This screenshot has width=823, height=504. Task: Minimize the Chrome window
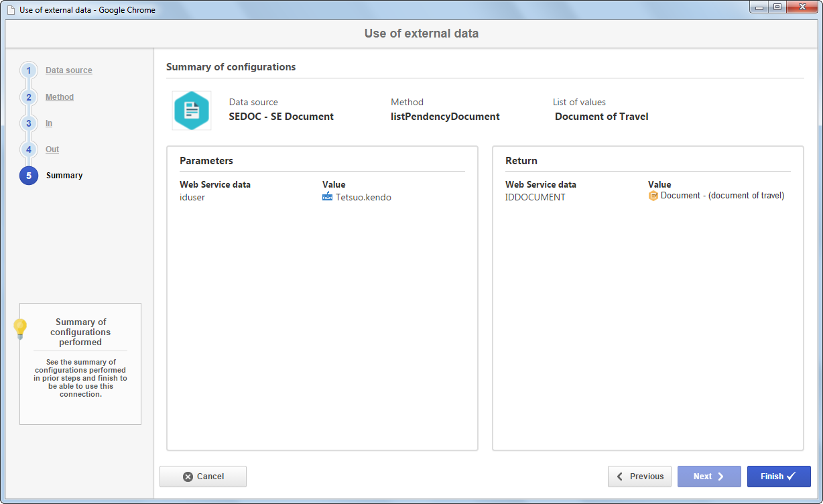(x=760, y=7)
